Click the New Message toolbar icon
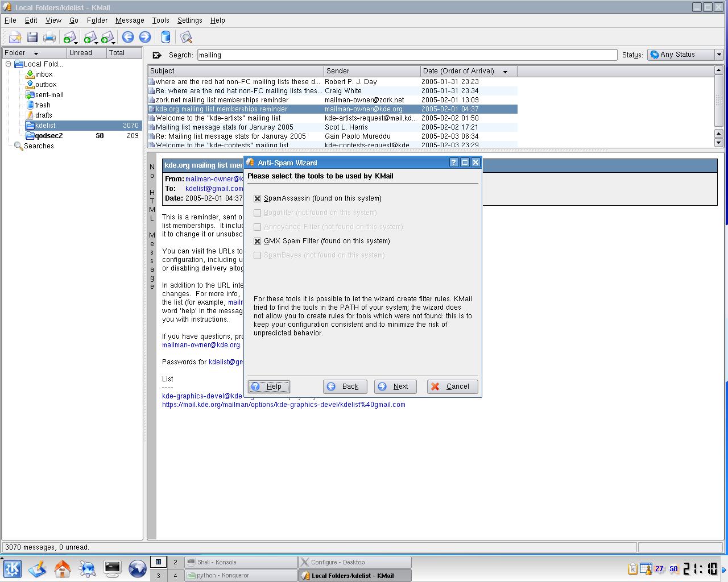728x582 pixels. 15,38
